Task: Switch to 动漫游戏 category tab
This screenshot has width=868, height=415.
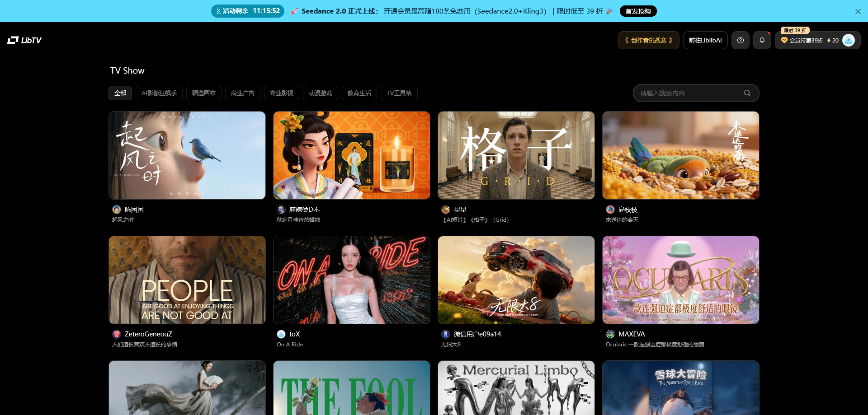Action: [x=321, y=93]
